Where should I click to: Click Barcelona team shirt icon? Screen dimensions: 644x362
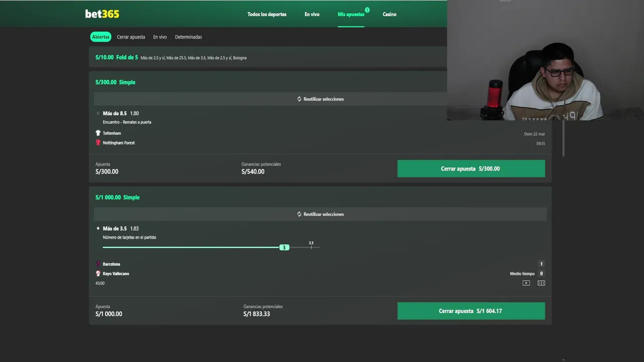(x=98, y=264)
